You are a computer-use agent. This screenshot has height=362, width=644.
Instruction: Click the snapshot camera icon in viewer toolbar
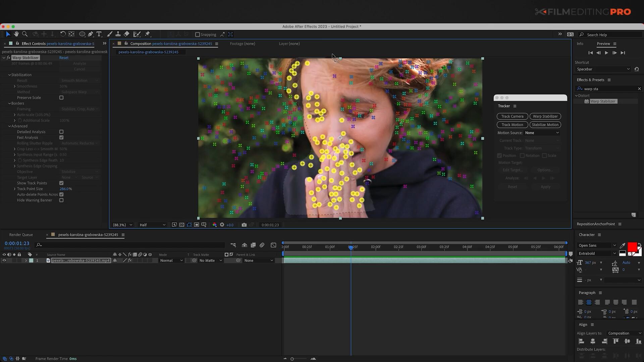pyautogui.click(x=244, y=225)
